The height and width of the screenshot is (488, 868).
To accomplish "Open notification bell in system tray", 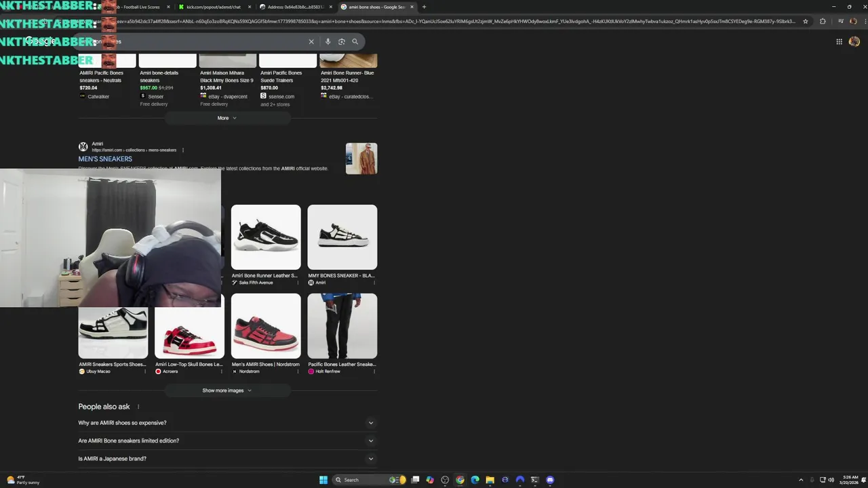I will click(862, 480).
